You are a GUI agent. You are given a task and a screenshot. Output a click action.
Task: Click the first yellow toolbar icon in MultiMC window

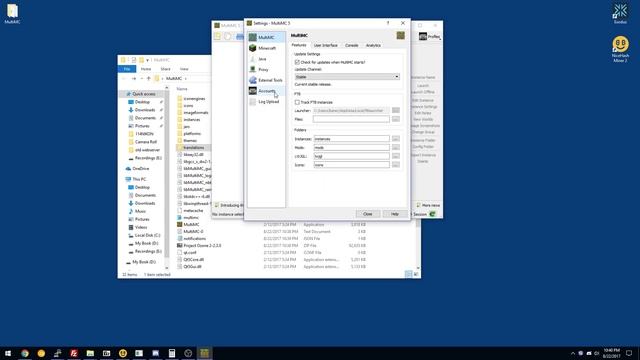218,36
